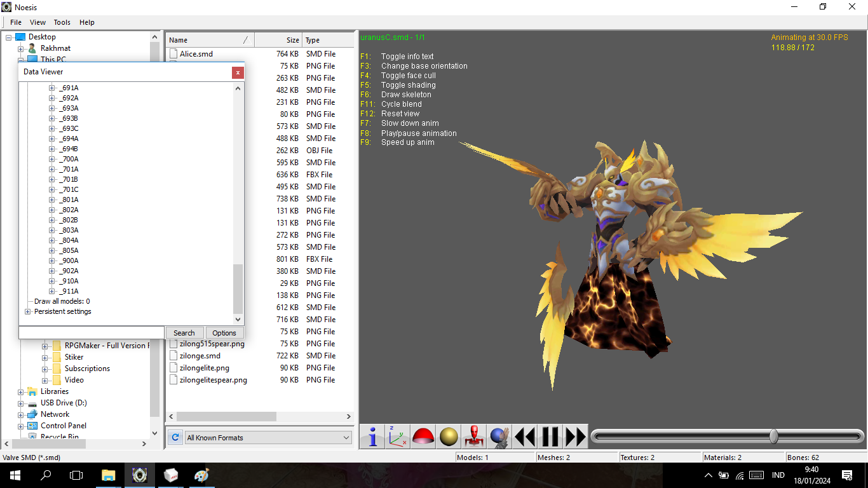Expand the _691A node in Data Viewer
The height and width of the screenshot is (488, 868).
52,88
